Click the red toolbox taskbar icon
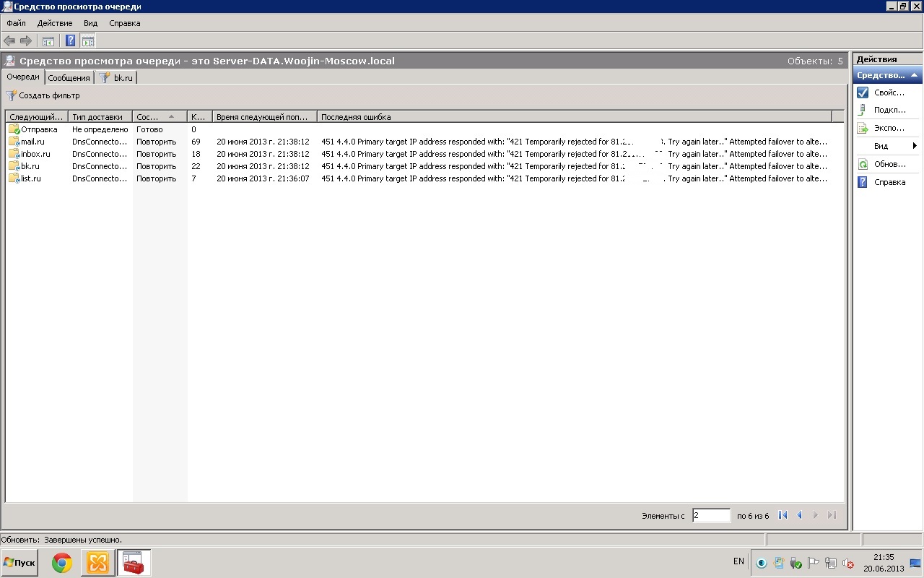 (x=134, y=563)
